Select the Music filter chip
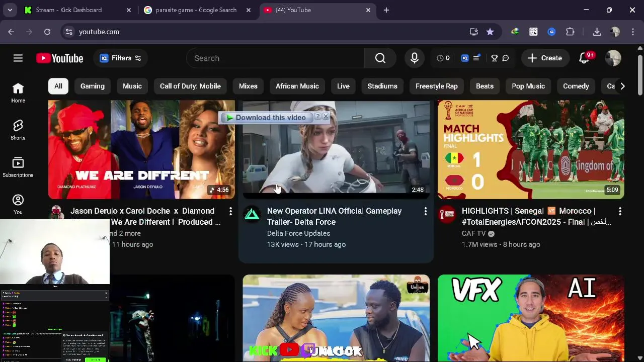This screenshot has height=362, width=644. 132,86
